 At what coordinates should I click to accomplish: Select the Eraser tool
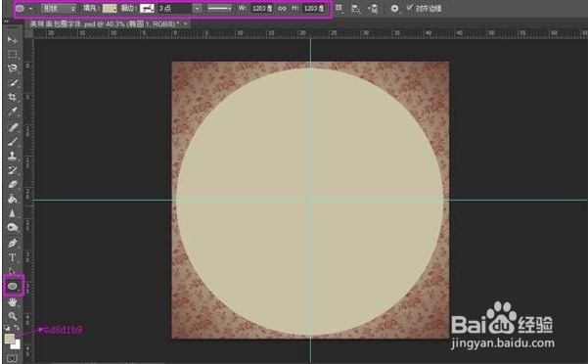[x=13, y=184]
